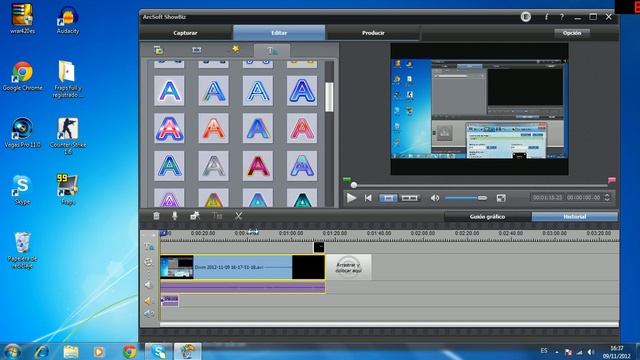Image resolution: width=640 pixels, height=360 pixels.
Task: Click the 0:02:00.00 mark on the ruler
Action: point(422,233)
